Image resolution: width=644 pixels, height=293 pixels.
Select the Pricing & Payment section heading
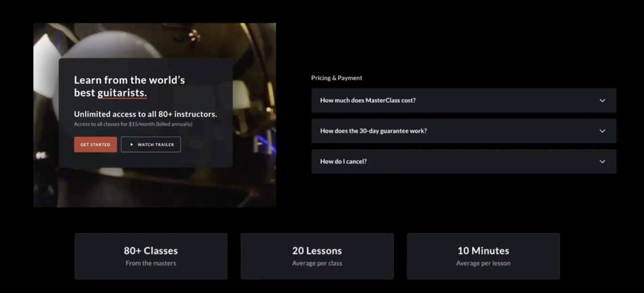(336, 78)
